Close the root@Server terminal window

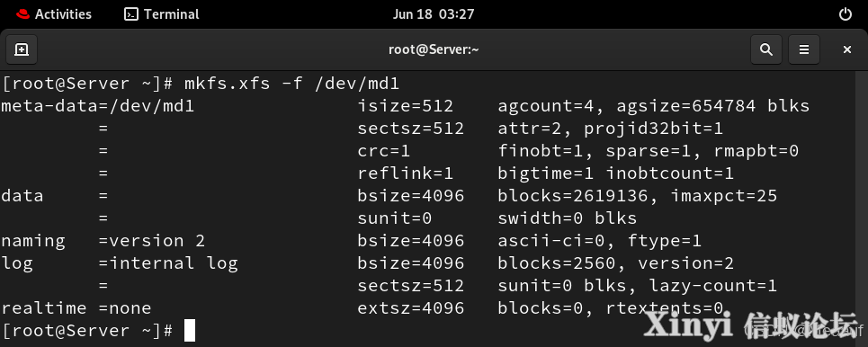[x=847, y=49]
